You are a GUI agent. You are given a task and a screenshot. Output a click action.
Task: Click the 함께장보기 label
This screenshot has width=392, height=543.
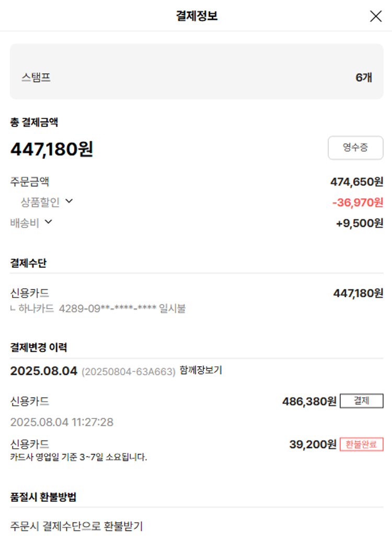click(201, 370)
